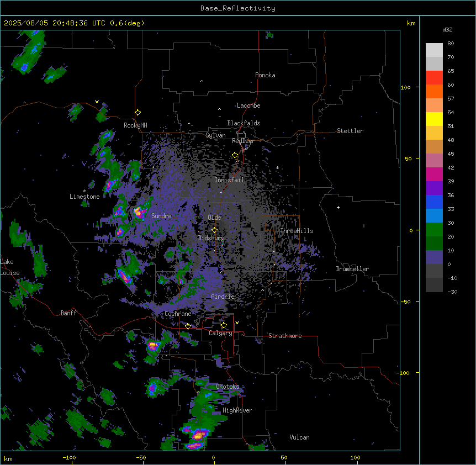Image resolution: width=476 pixels, height=465 pixels.
Task: Click the magenta 39-42 dBZ legend swatch
Action: point(434,174)
